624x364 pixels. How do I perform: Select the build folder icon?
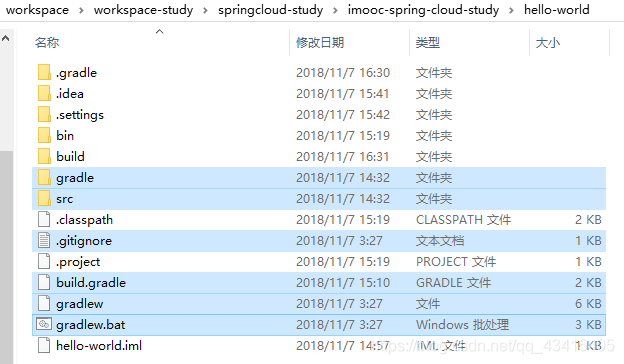(x=44, y=156)
